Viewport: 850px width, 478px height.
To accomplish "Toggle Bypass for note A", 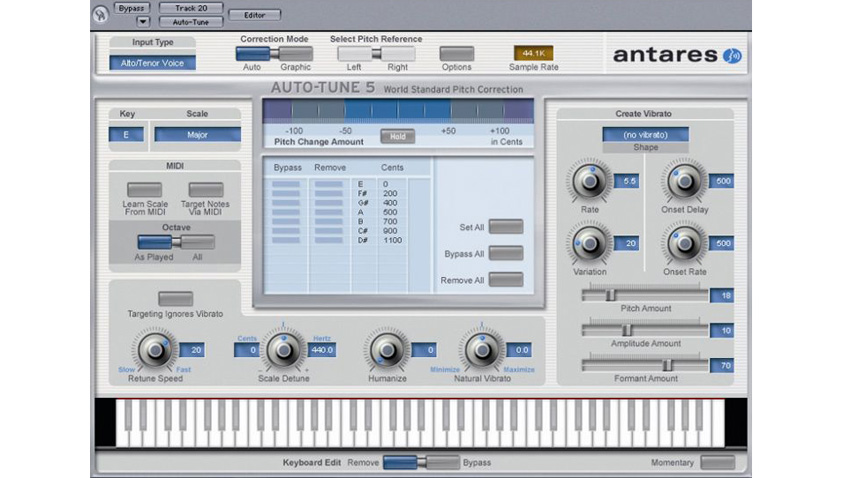I will tap(286, 212).
